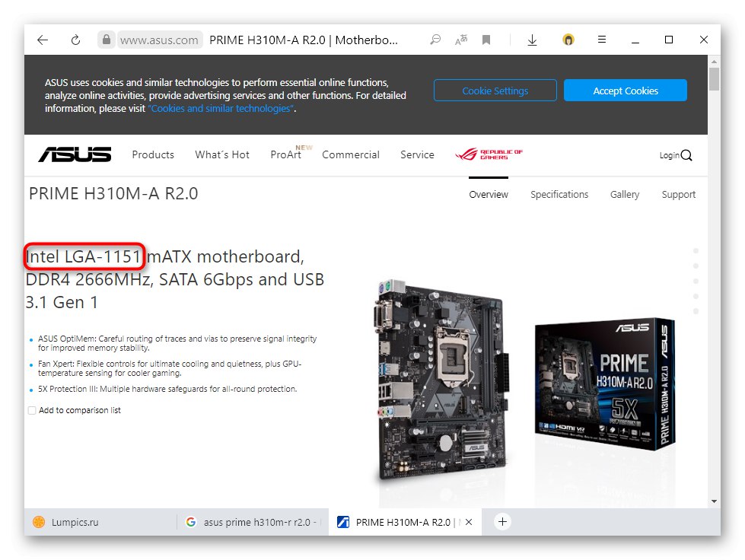Click the Republic of Gamers logo
Screen dimensions: 745x560
[x=489, y=154]
